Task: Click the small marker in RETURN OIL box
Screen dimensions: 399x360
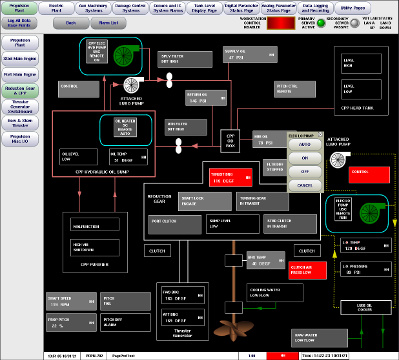Action: pyautogui.click(x=223, y=98)
